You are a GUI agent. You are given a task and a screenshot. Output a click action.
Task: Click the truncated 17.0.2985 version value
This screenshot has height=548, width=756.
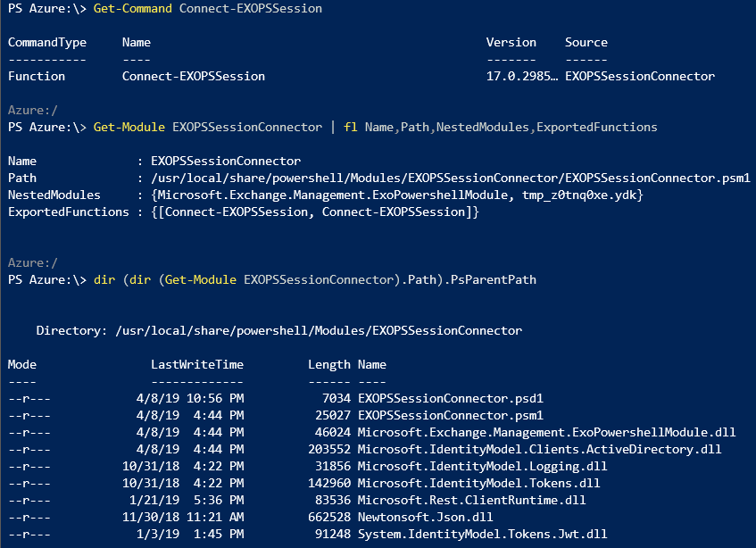[521, 76]
